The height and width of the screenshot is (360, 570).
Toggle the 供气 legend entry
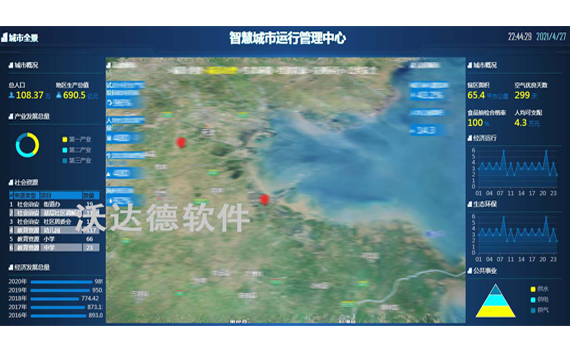coord(540,310)
